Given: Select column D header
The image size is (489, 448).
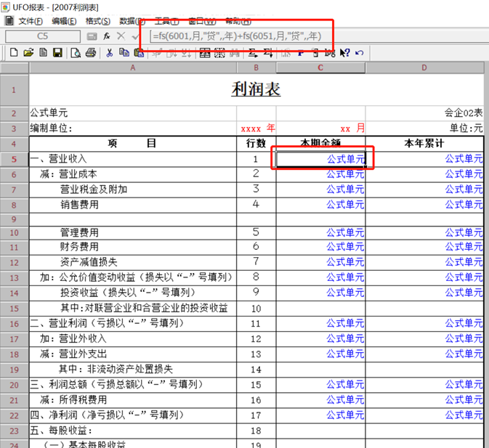Looking at the screenshot, I should [x=424, y=68].
